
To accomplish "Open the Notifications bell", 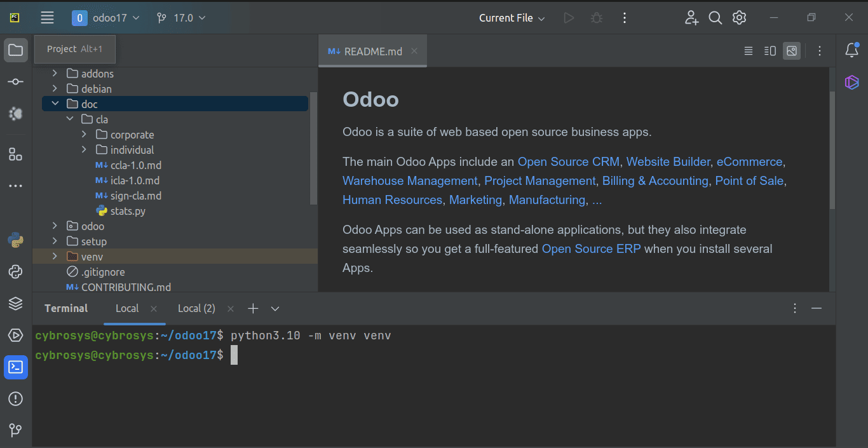I will [851, 49].
